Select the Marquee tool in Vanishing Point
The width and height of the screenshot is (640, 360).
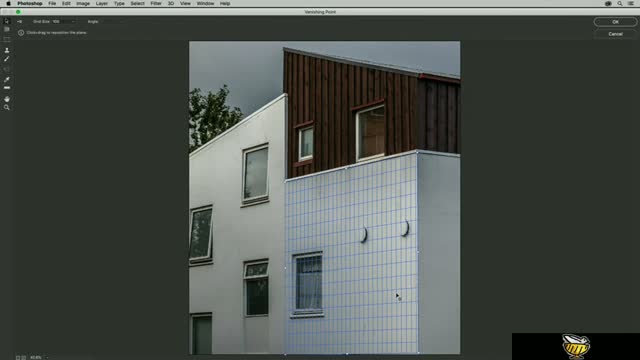click(7, 40)
